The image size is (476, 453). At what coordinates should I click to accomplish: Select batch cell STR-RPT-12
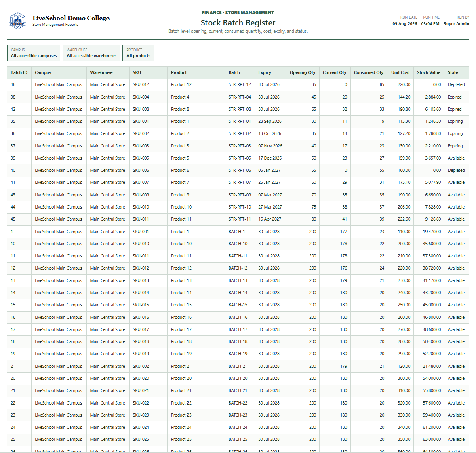[x=240, y=85]
